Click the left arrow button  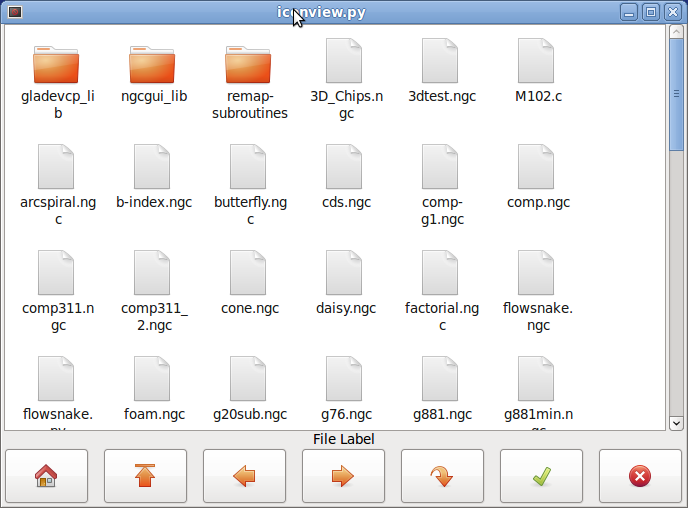coord(244,476)
